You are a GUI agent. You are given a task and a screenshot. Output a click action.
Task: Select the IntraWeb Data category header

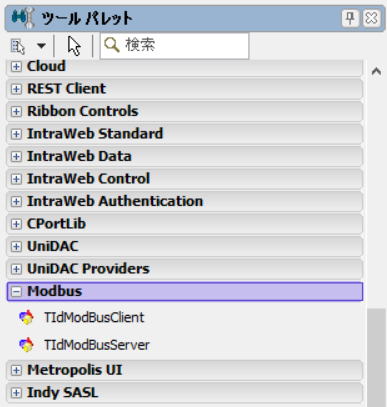(184, 156)
